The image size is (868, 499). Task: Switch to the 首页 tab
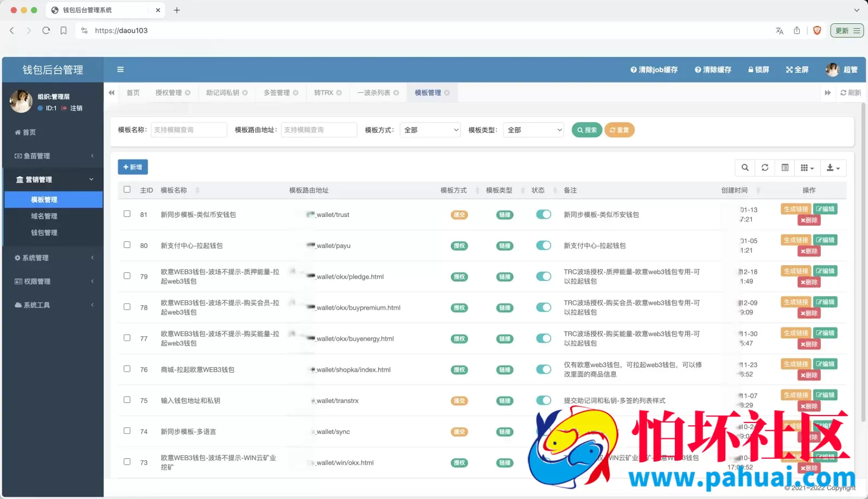(133, 93)
